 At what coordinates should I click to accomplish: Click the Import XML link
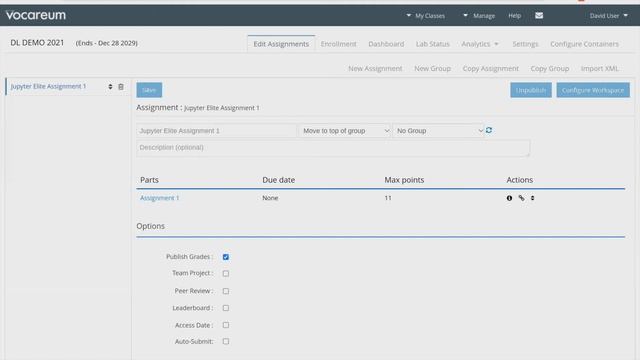pyautogui.click(x=600, y=69)
